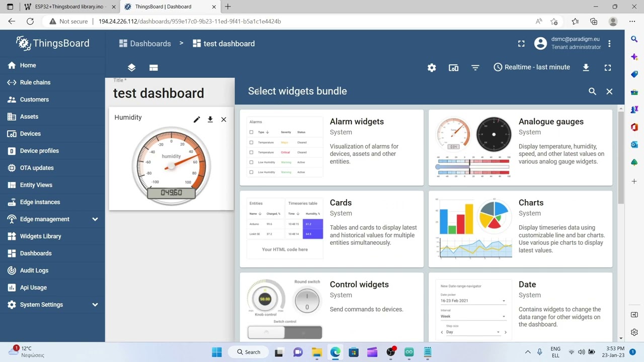Image resolution: width=644 pixels, height=362 pixels.
Task: Open Edge sidebar search icon
Action: click(634, 39)
